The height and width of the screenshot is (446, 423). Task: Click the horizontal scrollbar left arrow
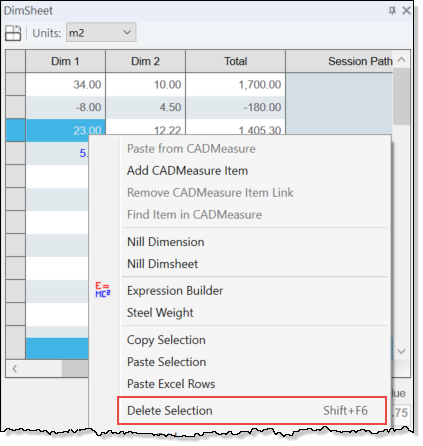(15, 369)
